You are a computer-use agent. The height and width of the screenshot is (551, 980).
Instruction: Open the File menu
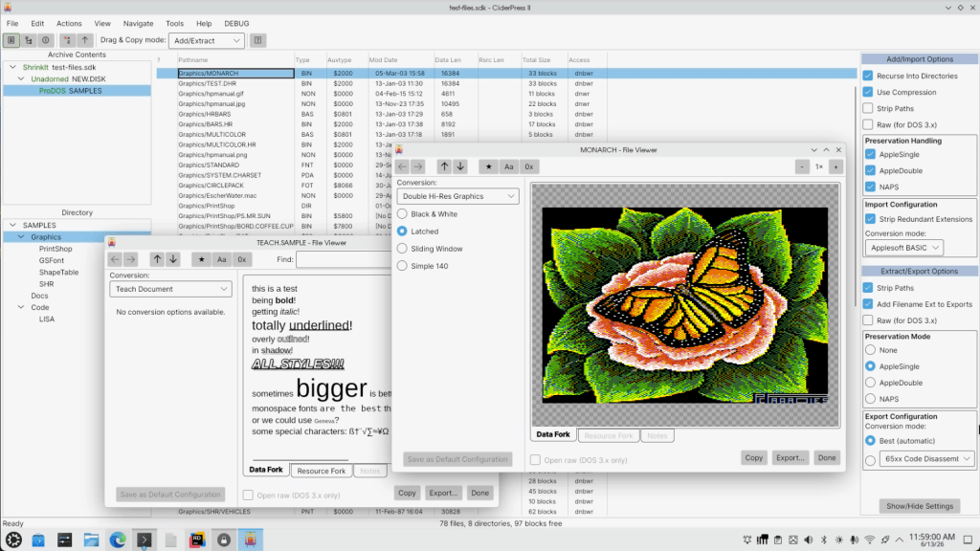point(12,23)
